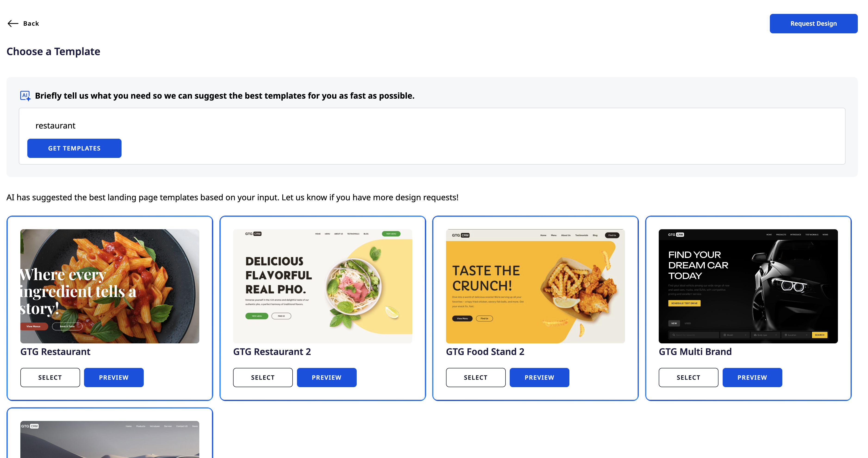The height and width of the screenshot is (458, 868).
Task: Click the back arrow icon
Action: click(13, 23)
